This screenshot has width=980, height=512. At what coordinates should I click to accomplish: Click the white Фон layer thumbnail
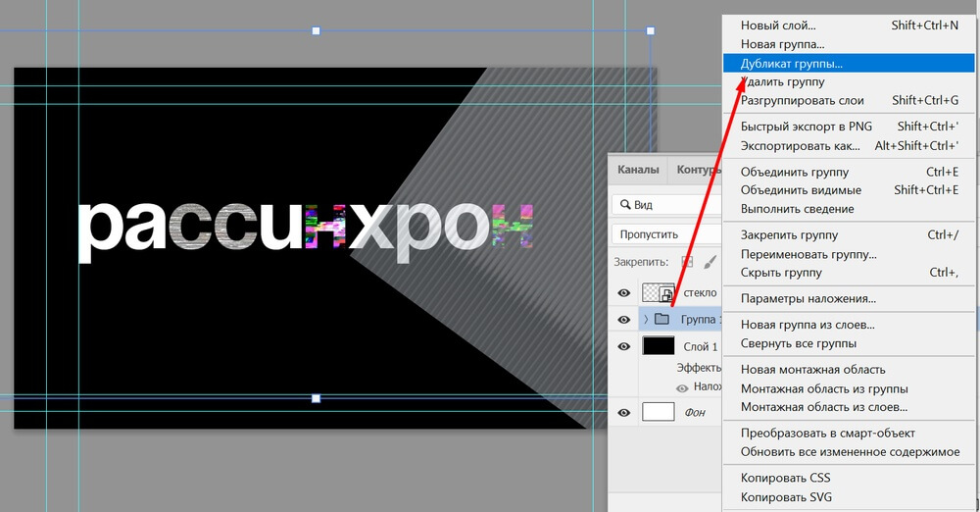click(x=659, y=412)
